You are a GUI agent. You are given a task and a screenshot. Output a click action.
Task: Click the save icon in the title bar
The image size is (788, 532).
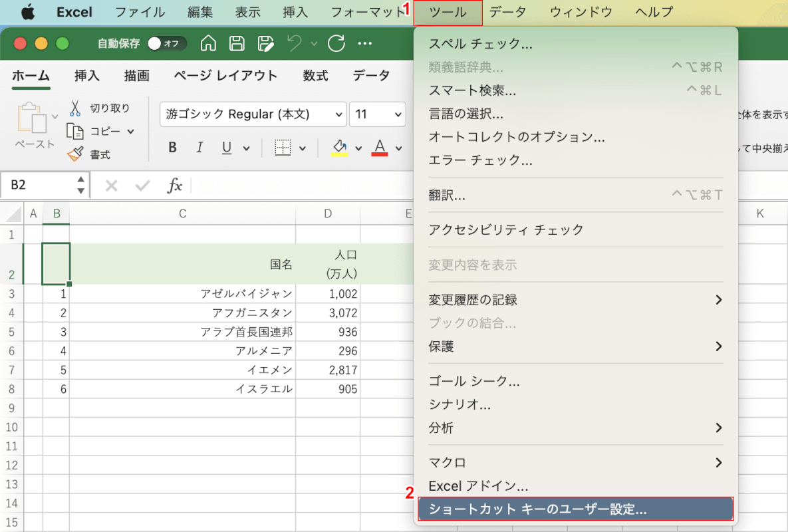tap(236, 43)
